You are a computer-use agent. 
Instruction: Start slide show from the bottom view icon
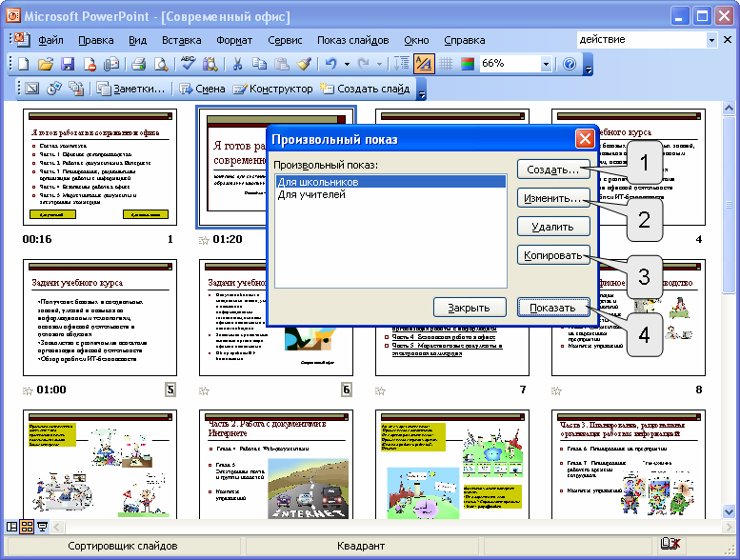[x=43, y=526]
